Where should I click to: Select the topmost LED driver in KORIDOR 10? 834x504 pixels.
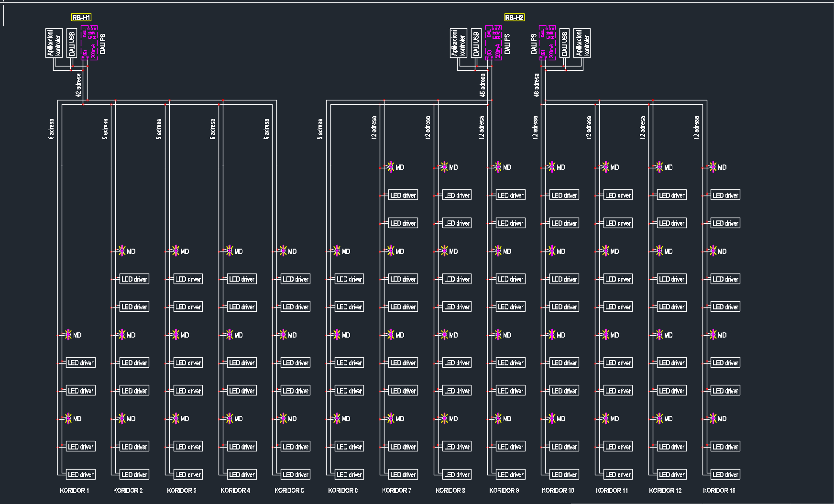point(564,195)
